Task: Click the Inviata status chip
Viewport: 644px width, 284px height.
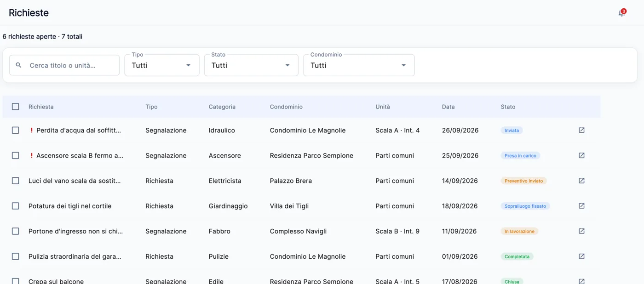Action: [x=512, y=131]
